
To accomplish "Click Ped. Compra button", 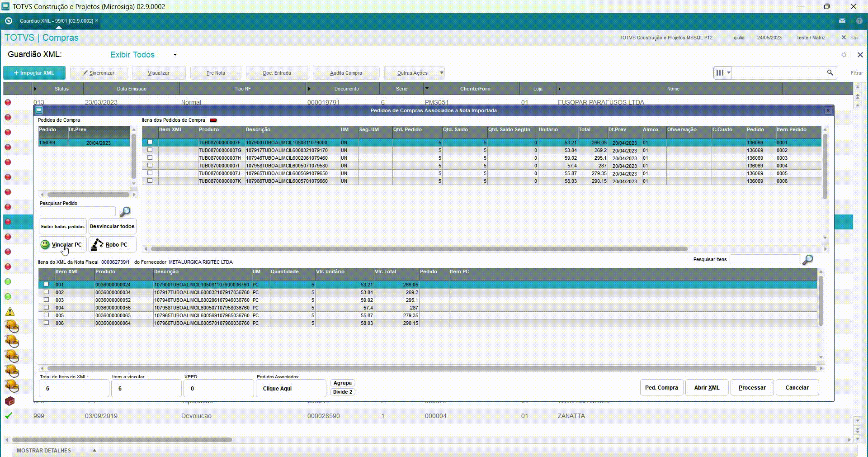I will pos(661,388).
